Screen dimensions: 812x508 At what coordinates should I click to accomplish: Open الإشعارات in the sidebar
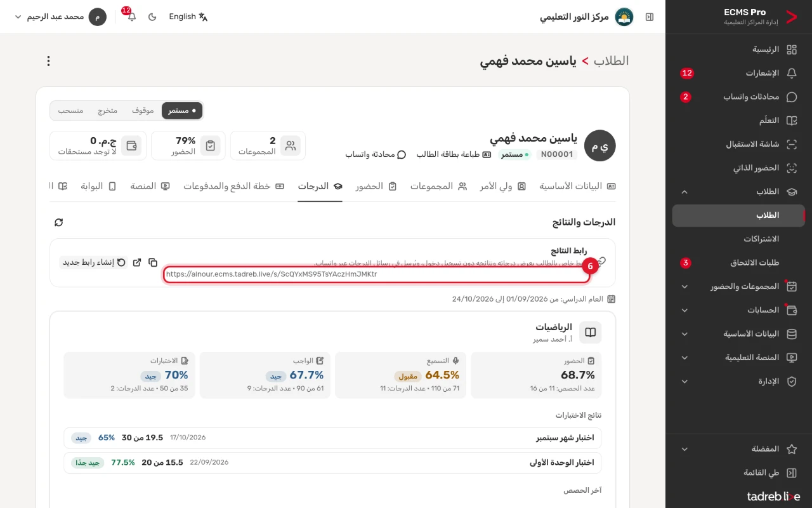[x=738, y=73]
